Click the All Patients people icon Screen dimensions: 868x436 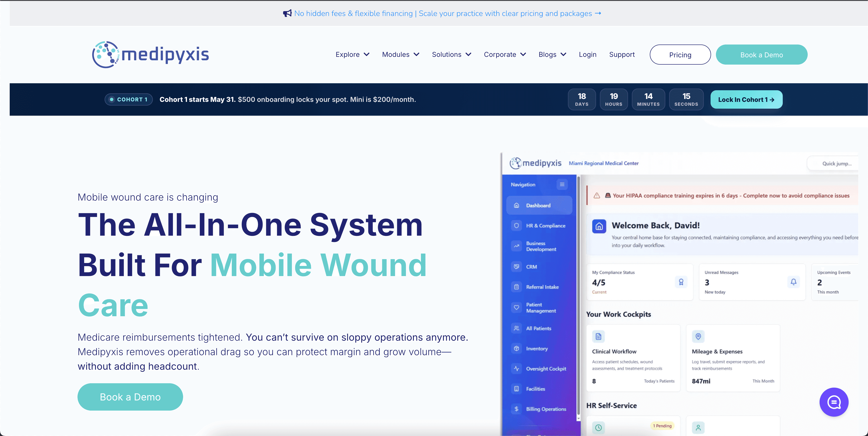click(516, 328)
